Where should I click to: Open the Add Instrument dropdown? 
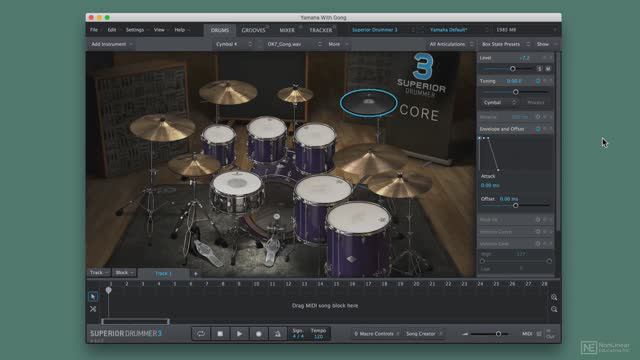click(x=111, y=44)
